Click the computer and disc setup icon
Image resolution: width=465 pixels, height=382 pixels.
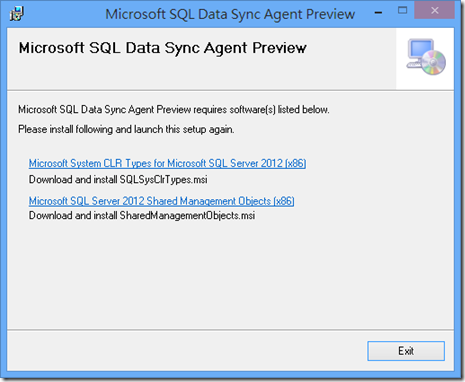(426, 57)
